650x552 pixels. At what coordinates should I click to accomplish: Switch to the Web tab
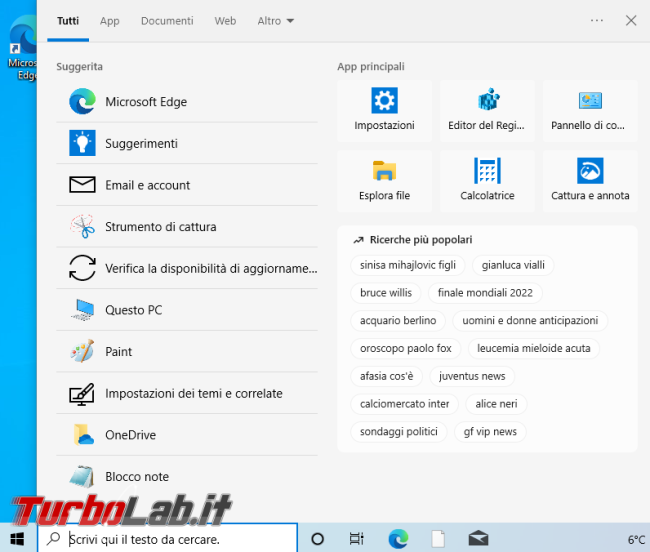point(225,21)
